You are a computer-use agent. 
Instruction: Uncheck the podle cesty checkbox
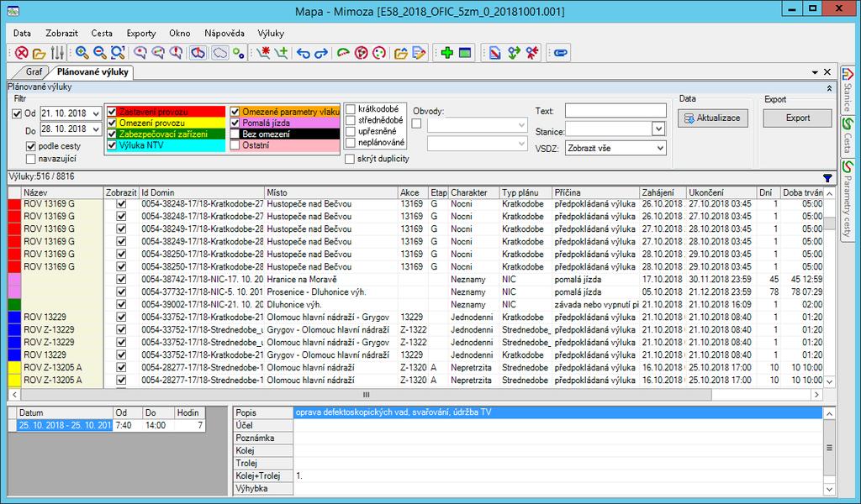coord(31,146)
